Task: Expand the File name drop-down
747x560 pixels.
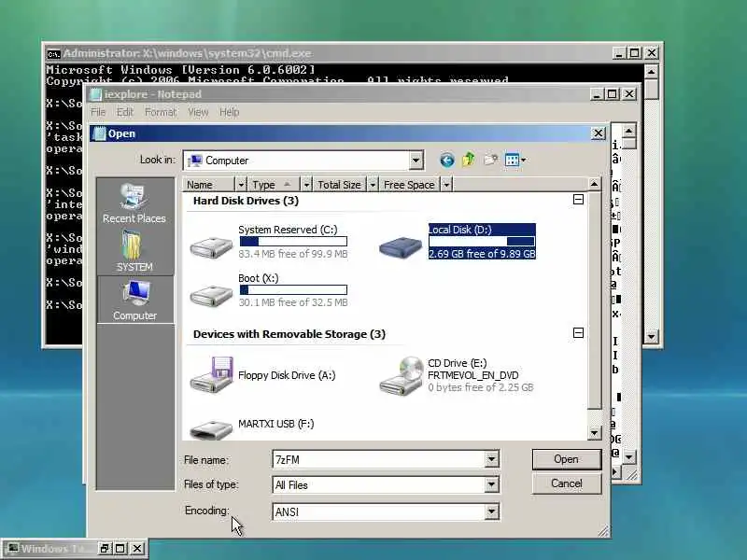Action: [x=491, y=459]
